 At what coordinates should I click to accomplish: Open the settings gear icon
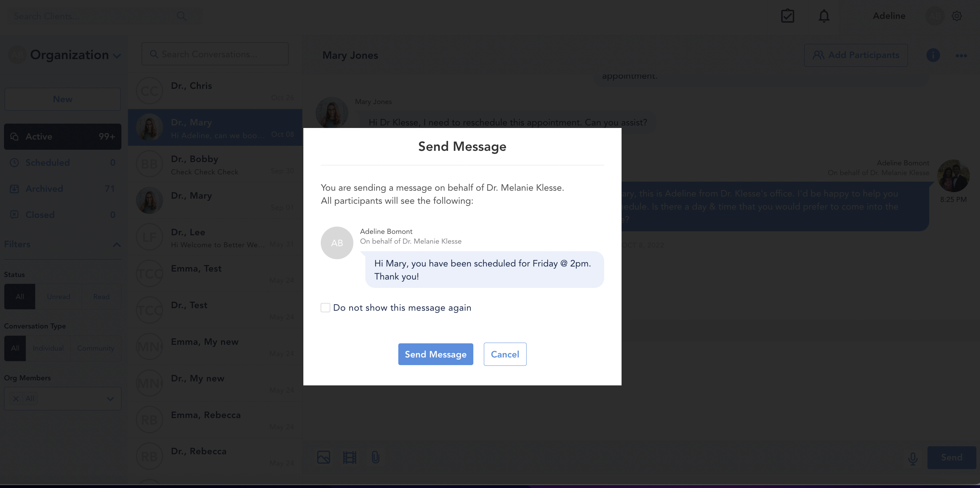pos(956,16)
